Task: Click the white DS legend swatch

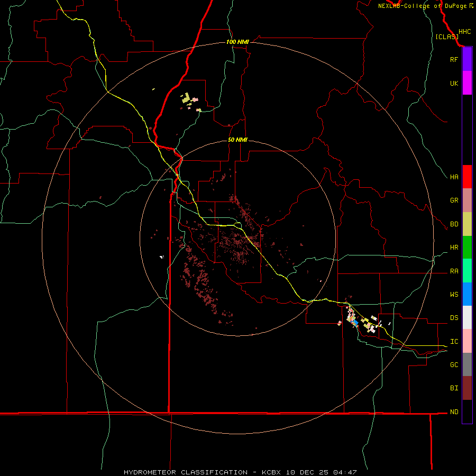Action: click(x=467, y=317)
